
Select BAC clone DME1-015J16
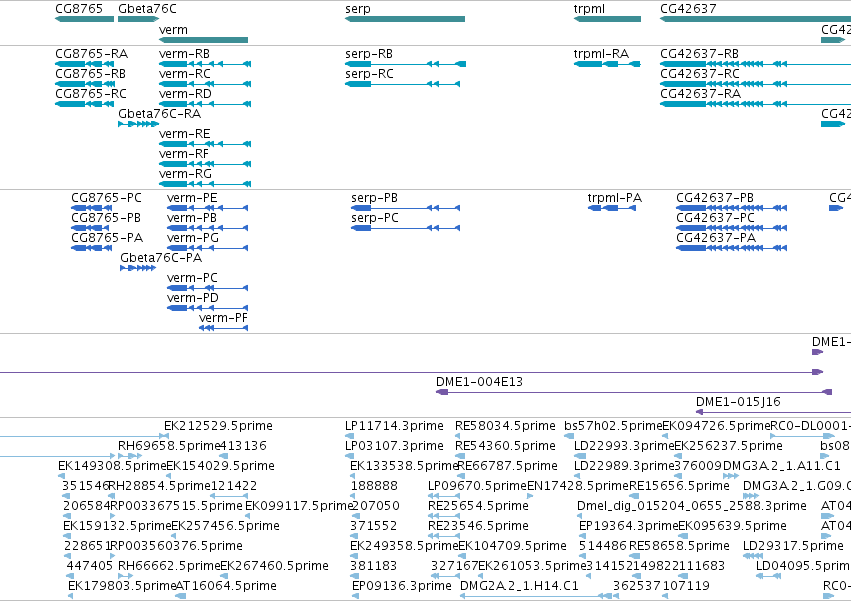coord(773,412)
